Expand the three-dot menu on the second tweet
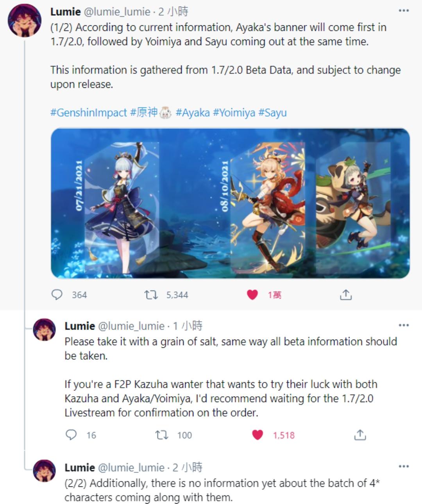This screenshot has height=504, width=422. pyautogui.click(x=404, y=325)
